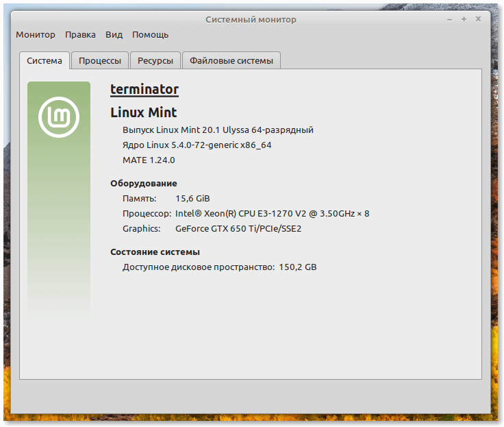This screenshot has height=427, width=504.
Task: Minimize the Системный монитор window
Action: coord(450,20)
